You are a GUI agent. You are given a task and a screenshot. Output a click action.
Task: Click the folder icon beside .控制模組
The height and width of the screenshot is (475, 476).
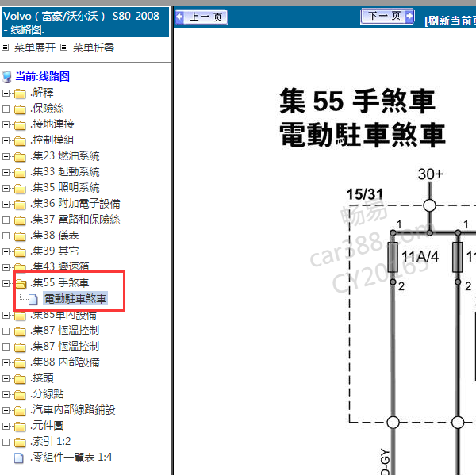click(20, 141)
